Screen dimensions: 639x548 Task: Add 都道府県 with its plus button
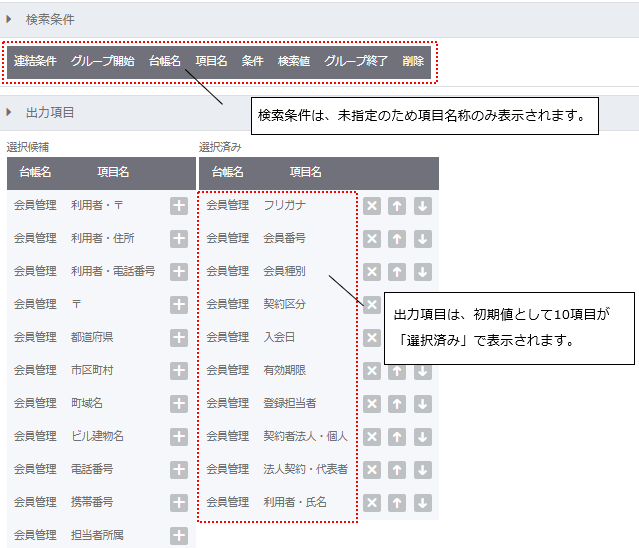[x=179, y=337]
